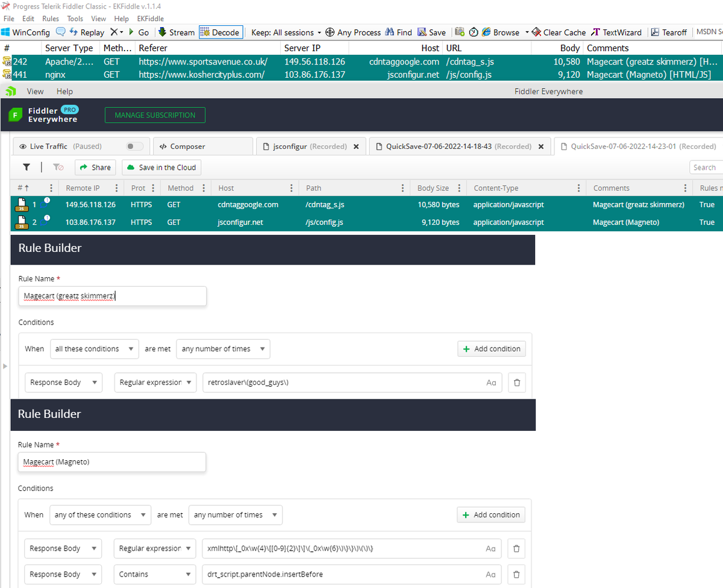Edit the Magecart (greatz skimmerz) rule name
This screenshot has width=723, height=588.
112,296
